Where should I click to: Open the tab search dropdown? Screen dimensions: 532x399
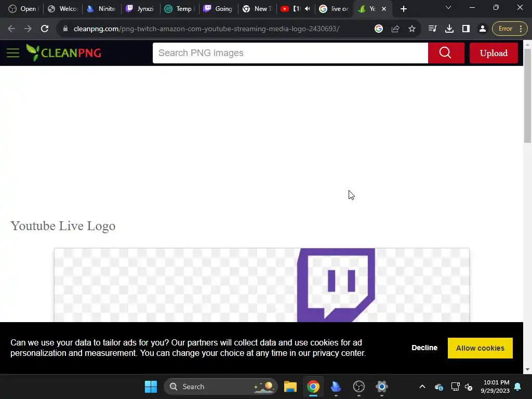point(448,7)
